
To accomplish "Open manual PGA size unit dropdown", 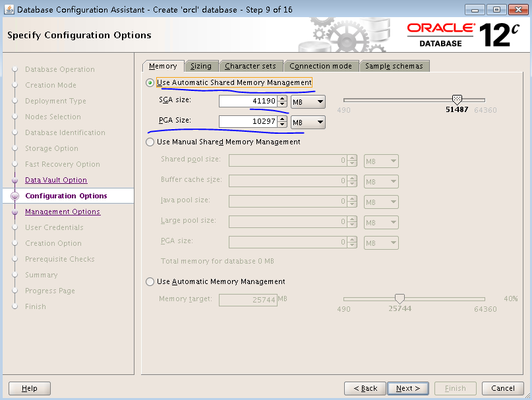I will click(381, 243).
